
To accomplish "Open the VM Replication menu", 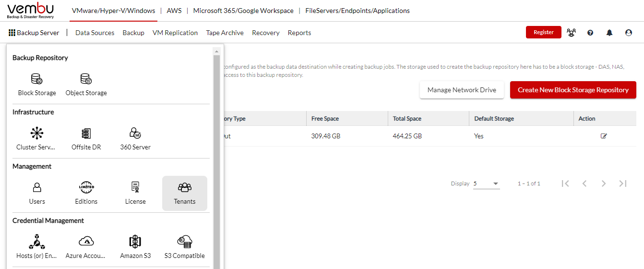I will coord(175,33).
